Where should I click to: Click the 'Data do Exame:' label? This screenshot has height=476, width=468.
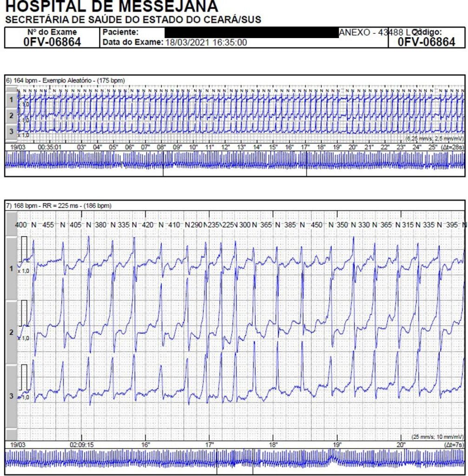click(133, 42)
